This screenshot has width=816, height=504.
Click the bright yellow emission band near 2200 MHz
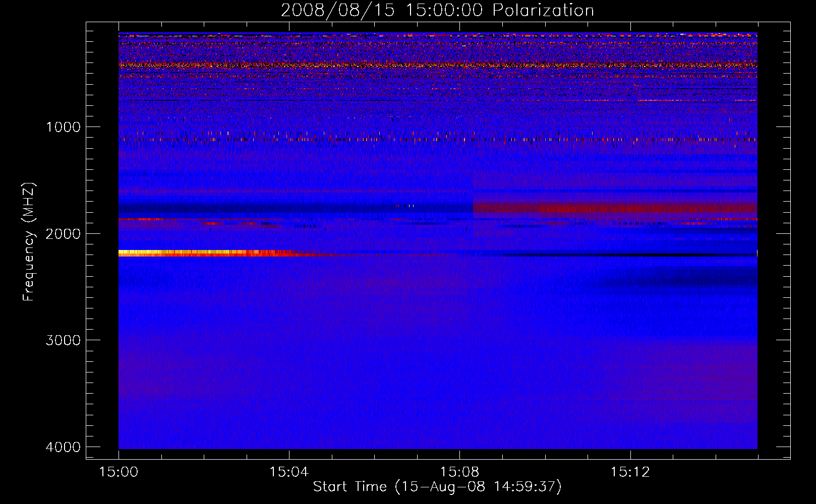click(x=204, y=254)
